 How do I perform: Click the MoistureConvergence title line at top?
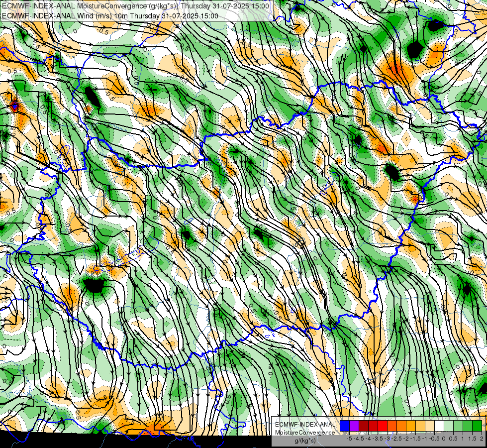(135, 6)
